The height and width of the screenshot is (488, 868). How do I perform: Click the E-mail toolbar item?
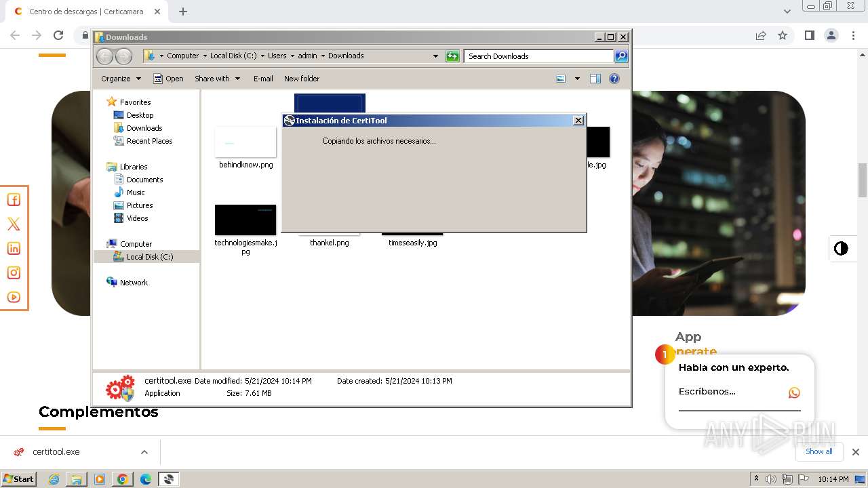pyautogui.click(x=263, y=79)
